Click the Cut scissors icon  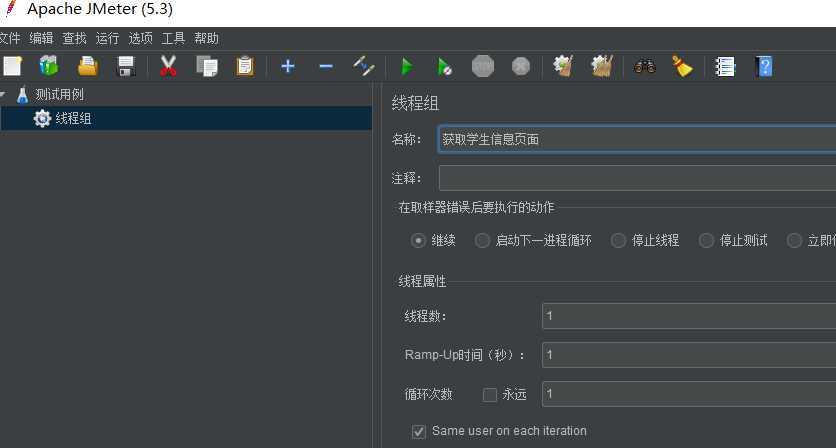(x=168, y=67)
